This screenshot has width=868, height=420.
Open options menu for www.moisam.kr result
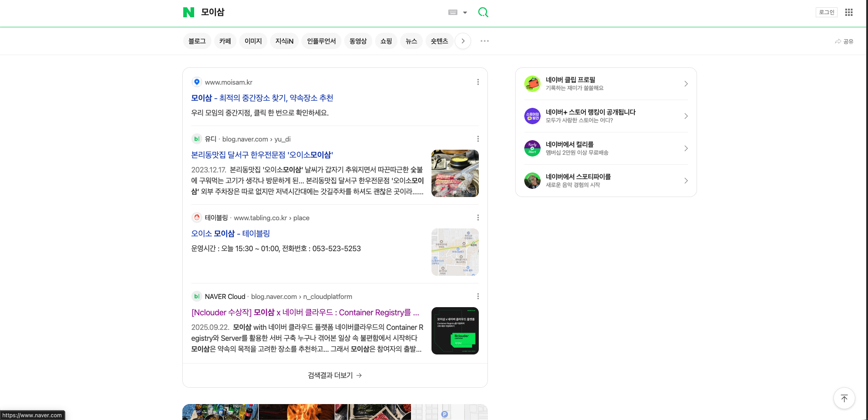point(477,82)
